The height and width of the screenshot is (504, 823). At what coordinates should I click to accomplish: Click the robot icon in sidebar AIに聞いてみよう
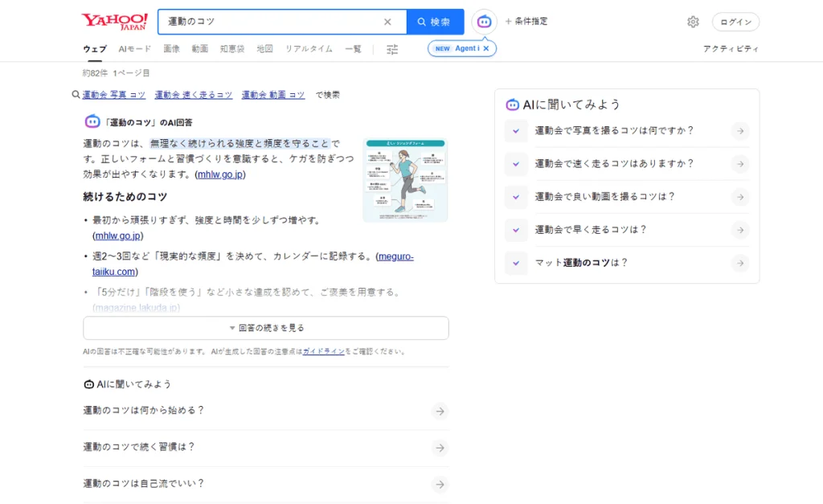tap(512, 104)
